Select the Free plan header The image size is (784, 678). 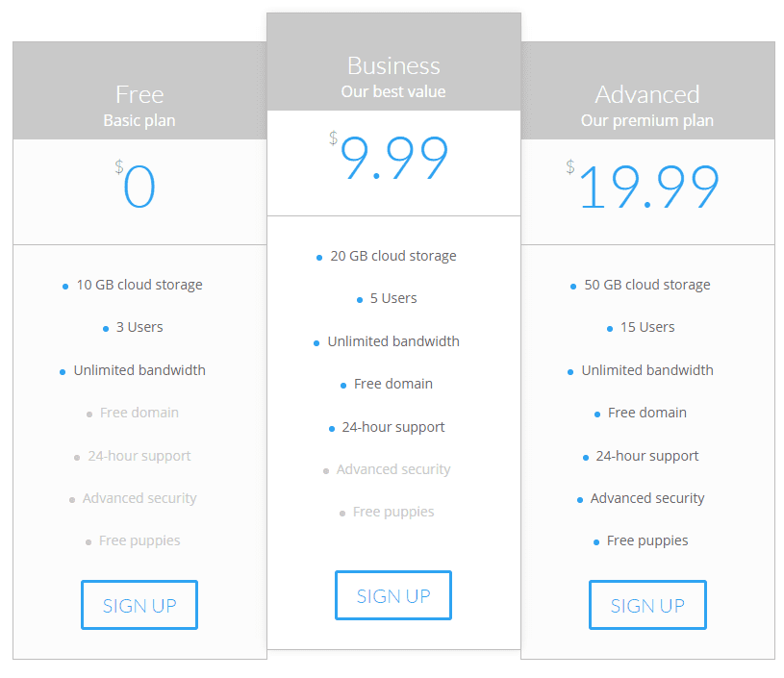[139, 90]
